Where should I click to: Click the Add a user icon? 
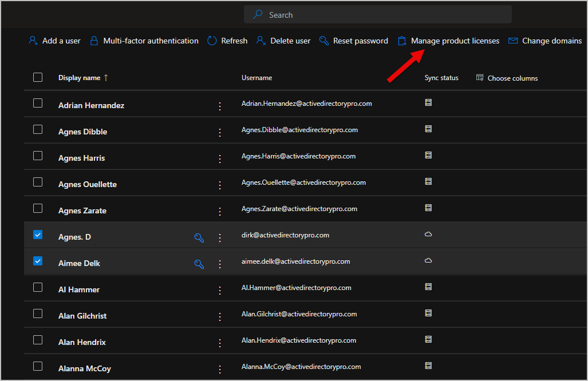click(33, 41)
